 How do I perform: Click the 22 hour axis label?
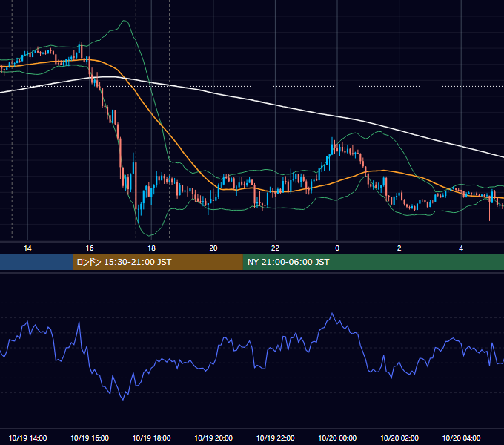point(275,248)
